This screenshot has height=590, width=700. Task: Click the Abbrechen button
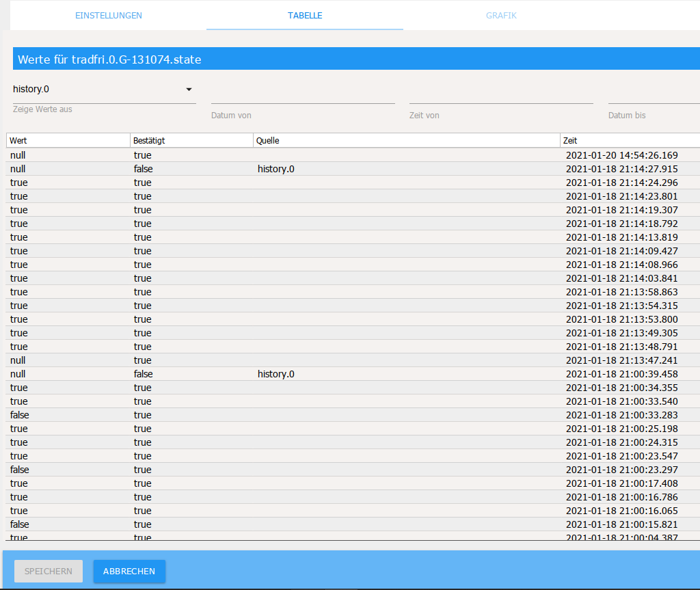coord(129,572)
